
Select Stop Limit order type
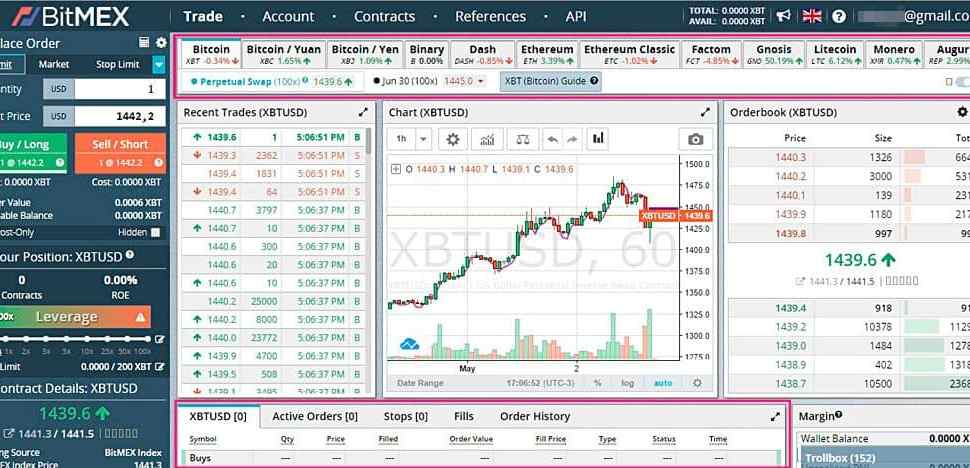click(x=118, y=64)
